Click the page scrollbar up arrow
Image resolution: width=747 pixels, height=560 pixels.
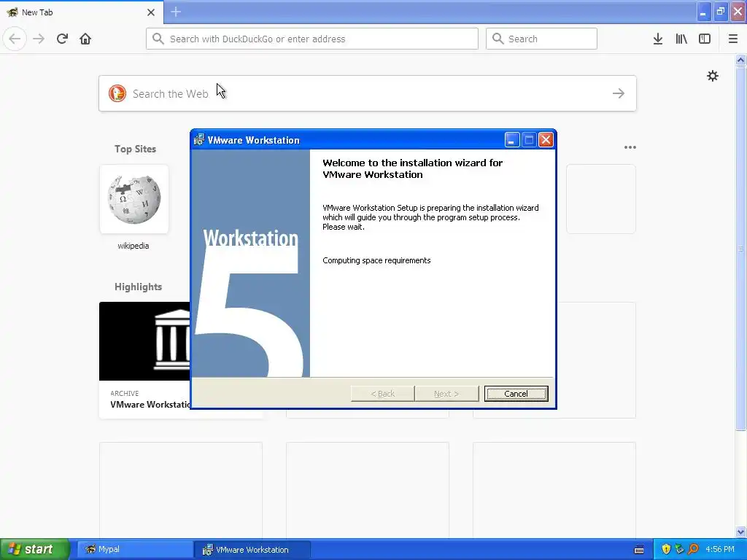(740, 60)
